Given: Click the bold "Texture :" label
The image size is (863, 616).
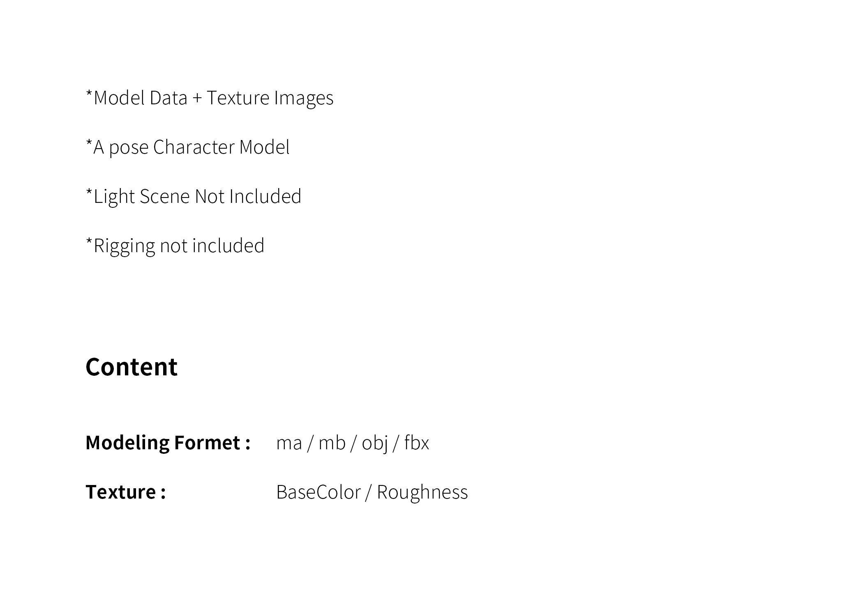Looking at the screenshot, I should (x=125, y=492).
